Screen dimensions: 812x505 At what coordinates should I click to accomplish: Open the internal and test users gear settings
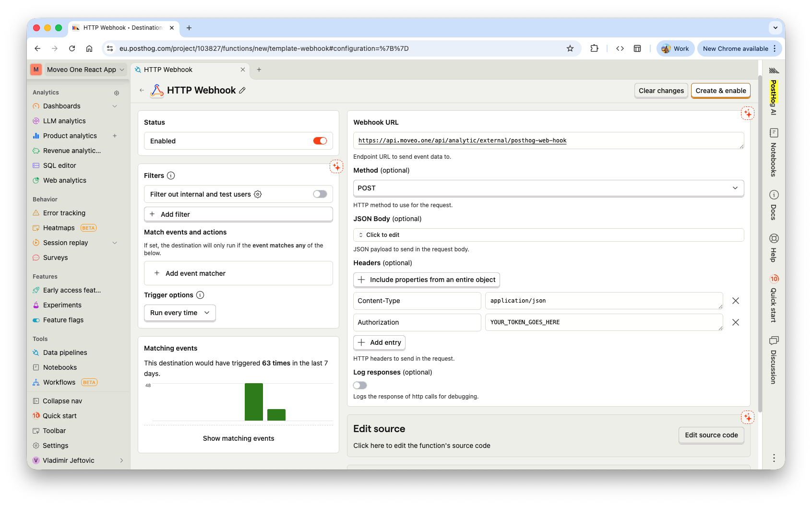pos(258,194)
